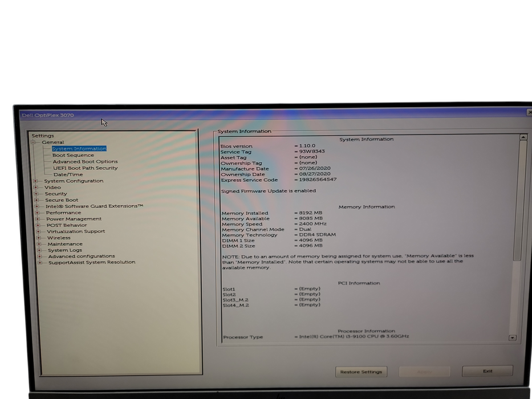Expand the Advanced configurations node
The width and height of the screenshot is (532, 399).
pyautogui.click(x=39, y=256)
